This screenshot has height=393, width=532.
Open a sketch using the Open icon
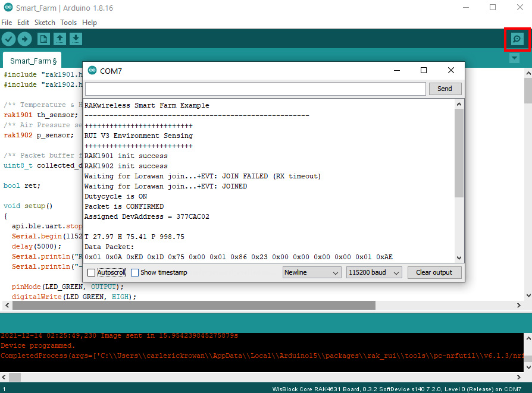click(x=60, y=39)
